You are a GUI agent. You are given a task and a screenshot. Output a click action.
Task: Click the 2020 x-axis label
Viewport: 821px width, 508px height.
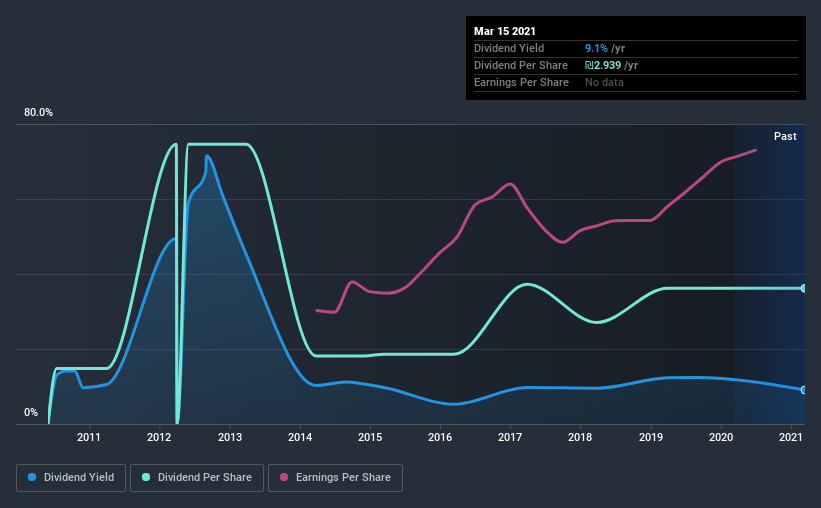tap(721, 437)
